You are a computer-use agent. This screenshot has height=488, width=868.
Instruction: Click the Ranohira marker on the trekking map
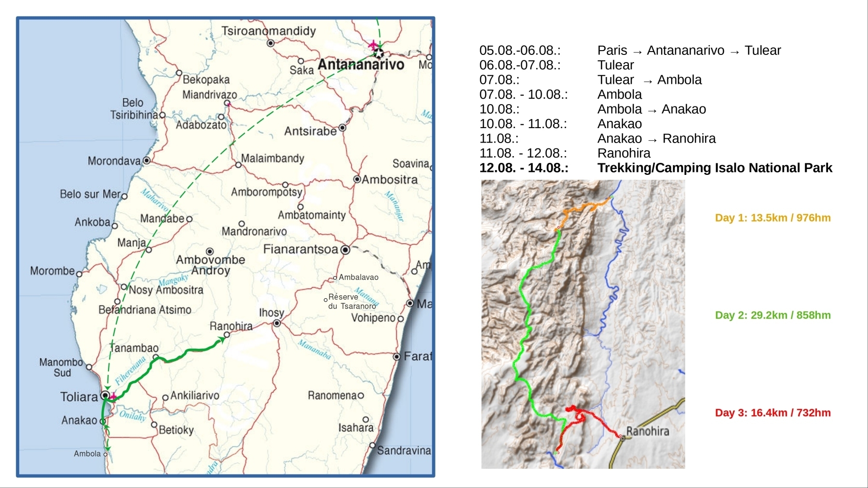coord(623,438)
